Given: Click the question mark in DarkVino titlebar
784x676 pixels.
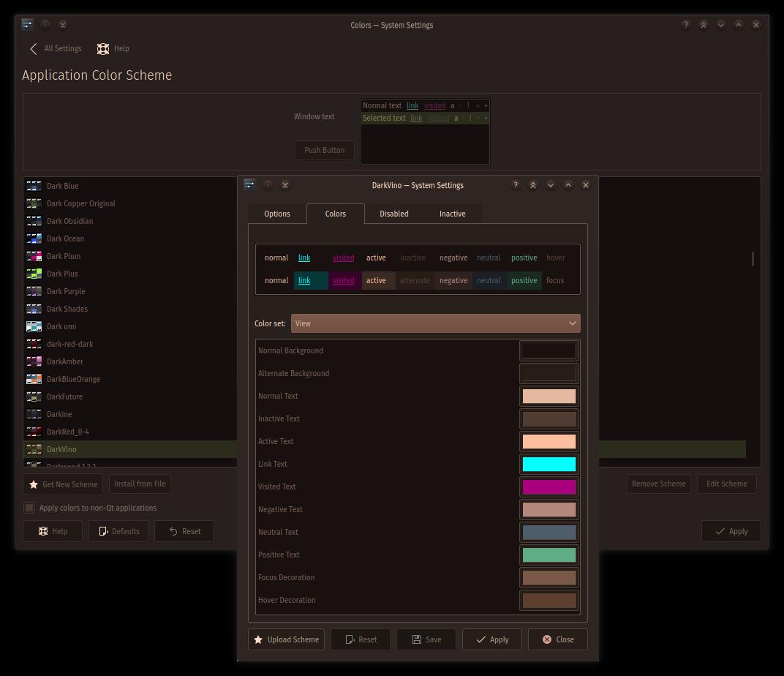Looking at the screenshot, I should (x=516, y=185).
